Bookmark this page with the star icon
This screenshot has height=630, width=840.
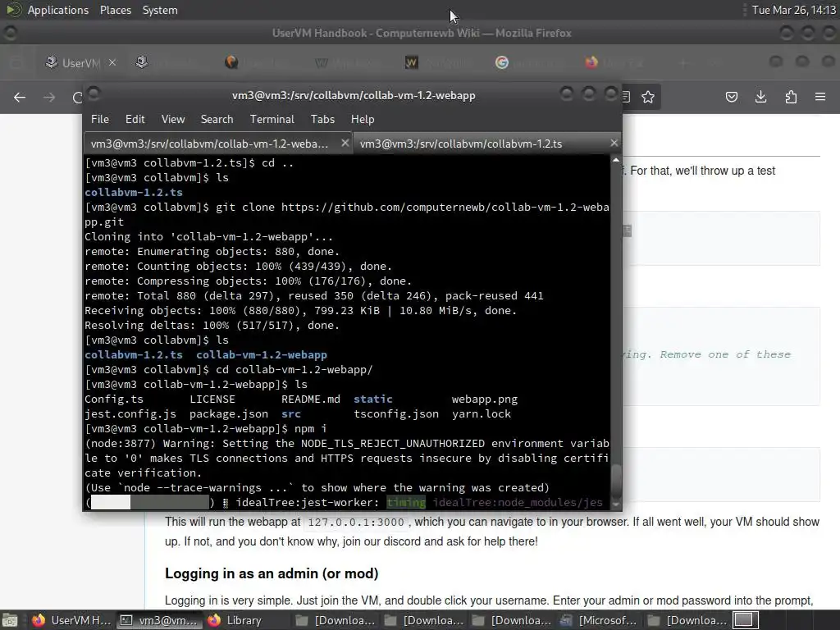(648, 97)
